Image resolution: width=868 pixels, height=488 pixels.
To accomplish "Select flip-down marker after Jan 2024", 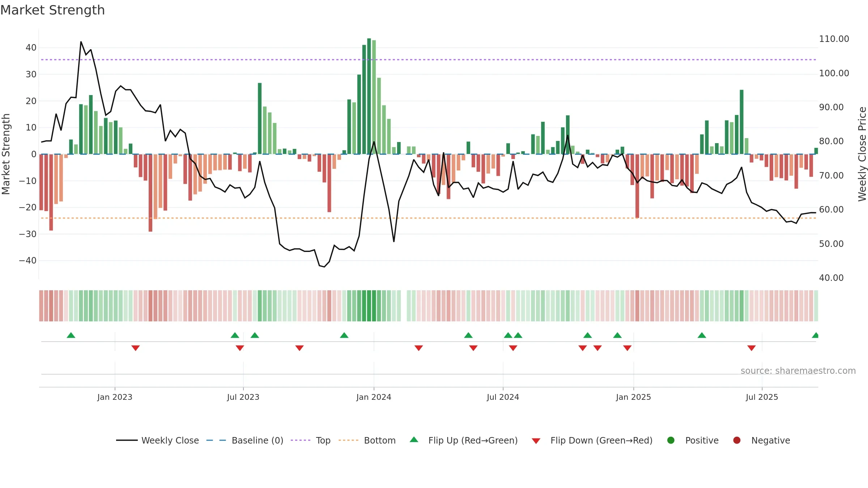I will click(x=419, y=348).
